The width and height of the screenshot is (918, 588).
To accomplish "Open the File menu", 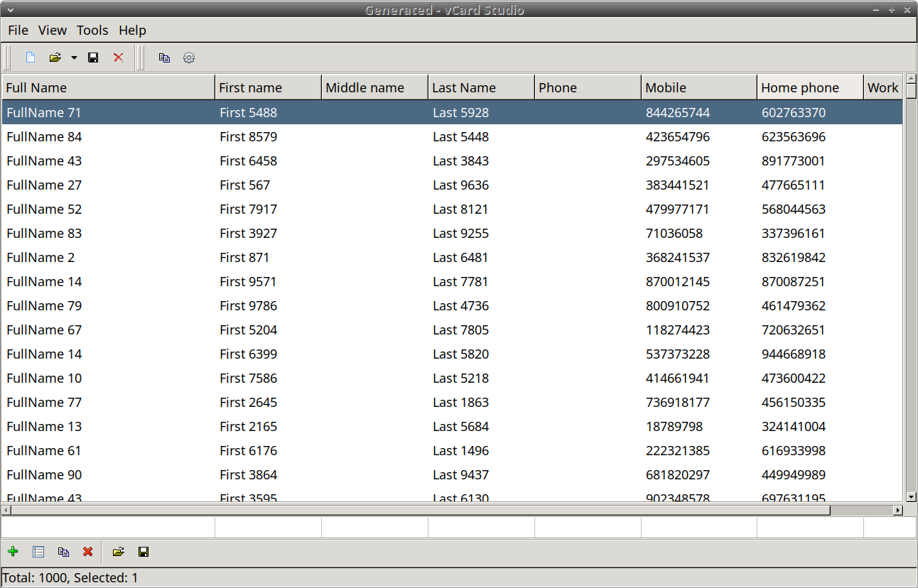I will [18, 30].
